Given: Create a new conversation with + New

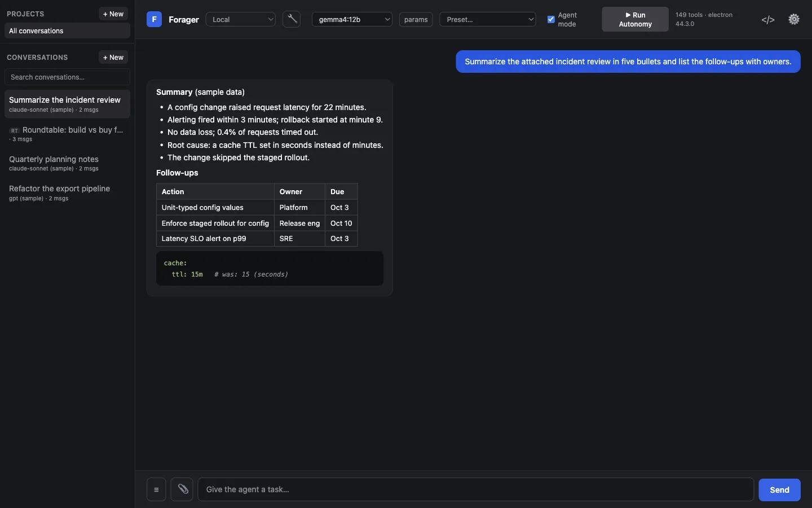Looking at the screenshot, I should (x=113, y=57).
